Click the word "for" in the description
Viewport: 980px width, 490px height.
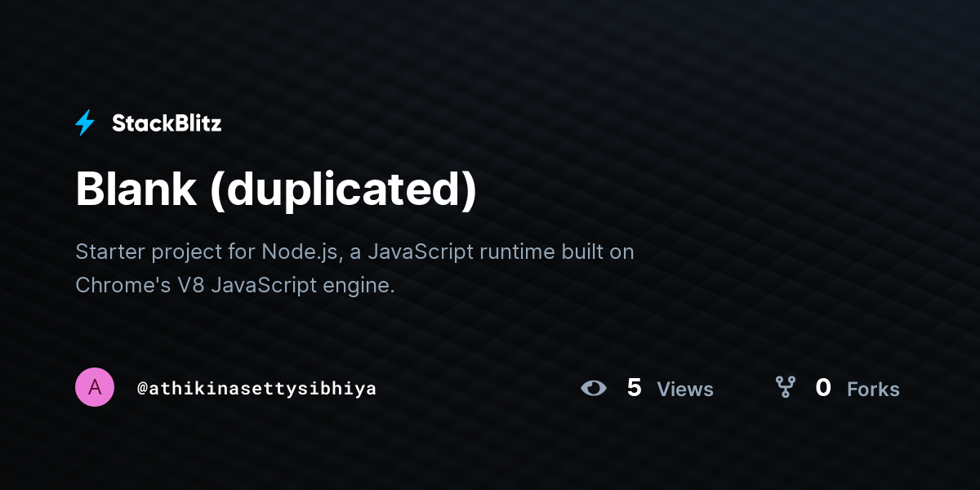[242, 252]
